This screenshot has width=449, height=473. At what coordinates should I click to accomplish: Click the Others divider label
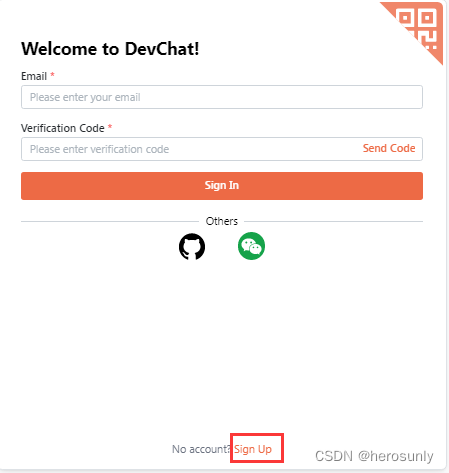coord(222,221)
